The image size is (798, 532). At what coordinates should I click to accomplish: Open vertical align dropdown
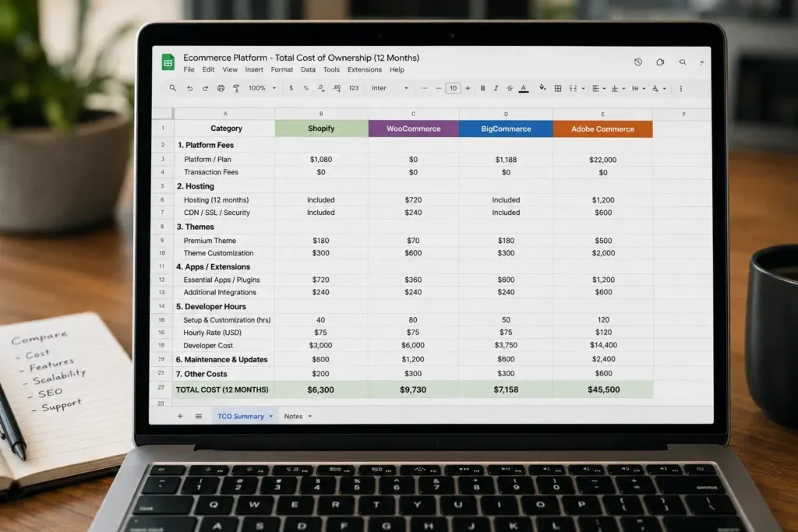tap(618, 89)
